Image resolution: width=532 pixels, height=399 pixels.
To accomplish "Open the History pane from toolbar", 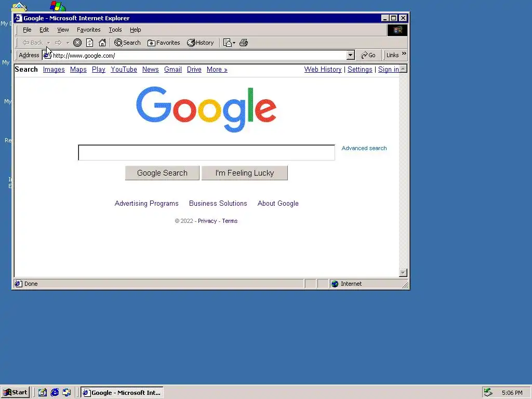I will click(201, 43).
